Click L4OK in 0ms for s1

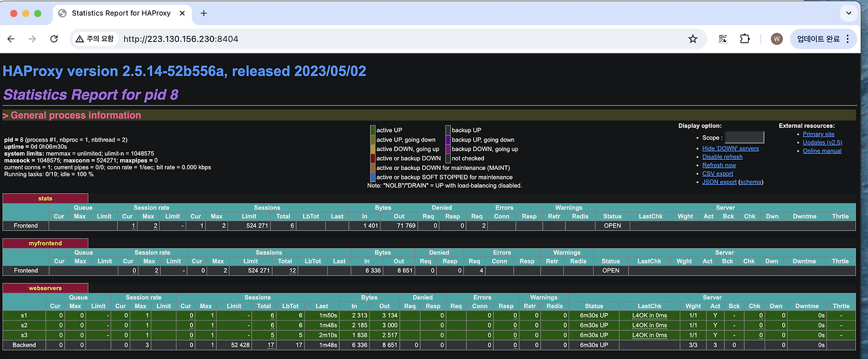coord(650,315)
